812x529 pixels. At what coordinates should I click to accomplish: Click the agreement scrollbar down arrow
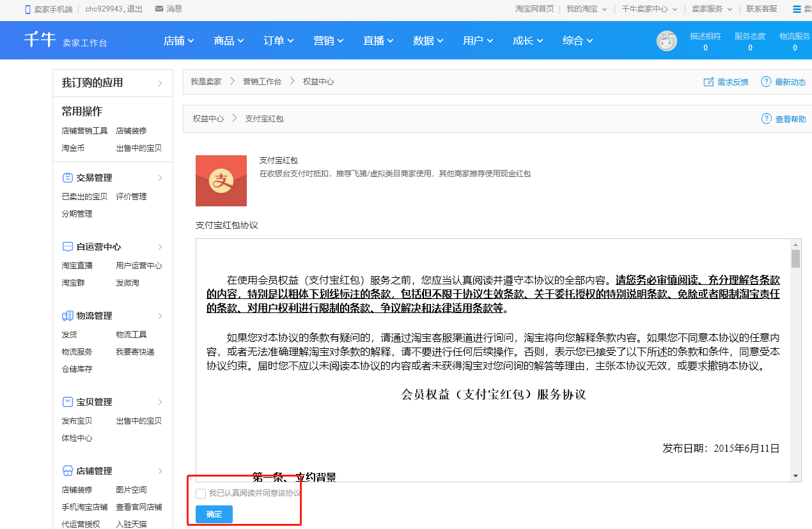[795, 476]
